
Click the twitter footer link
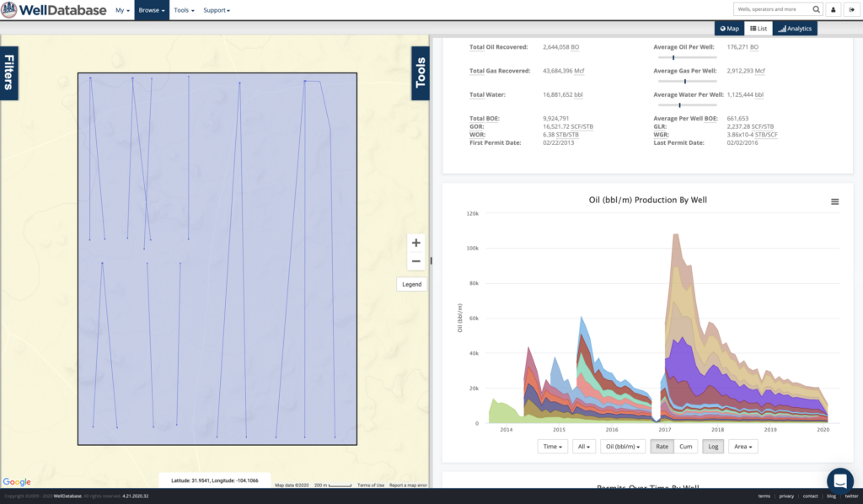point(851,496)
